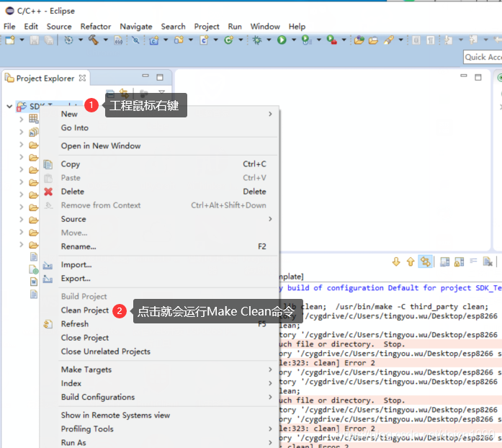Image resolution: width=502 pixels, height=448 pixels.
Task: Click the build configuration gear icon
Action: pos(68,40)
